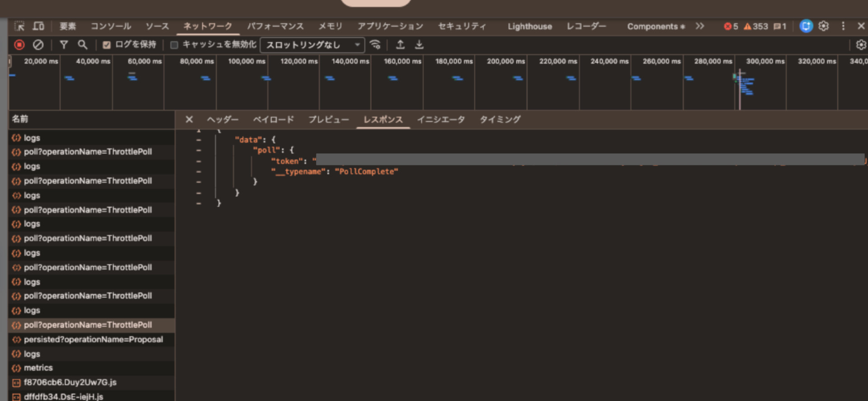The height and width of the screenshot is (401, 868).
Task: Show more DevTools tabs chevron
Action: 700,26
